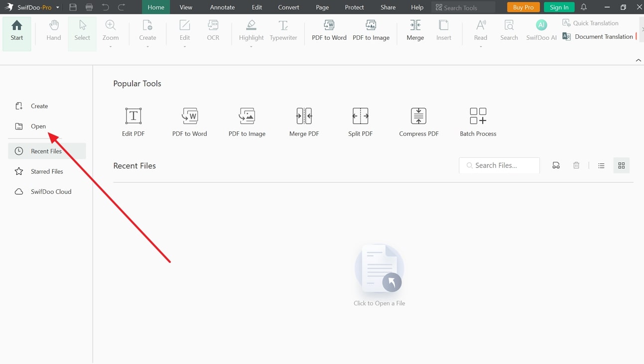Choose the Highlight tool
The height and width of the screenshot is (364, 644).
click(251, 30)
